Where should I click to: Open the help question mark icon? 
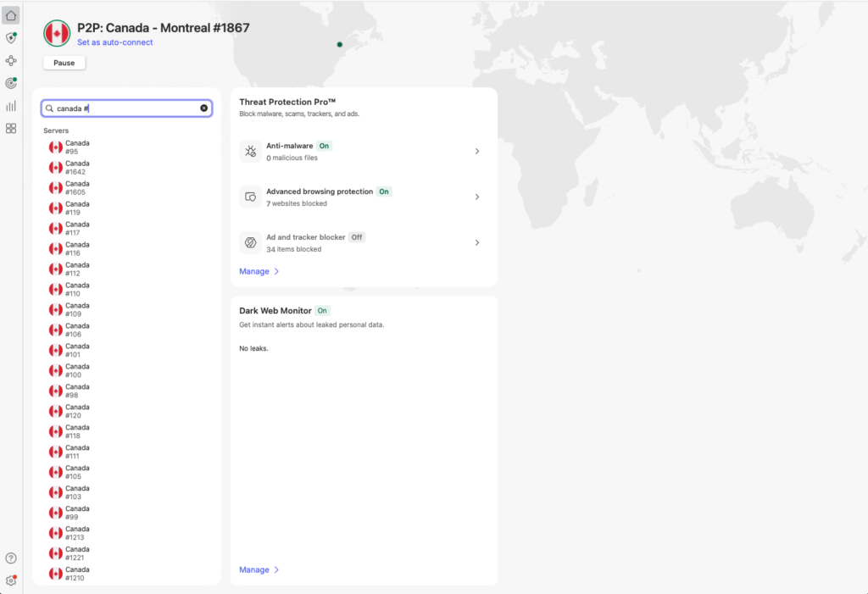coord(10,558)
